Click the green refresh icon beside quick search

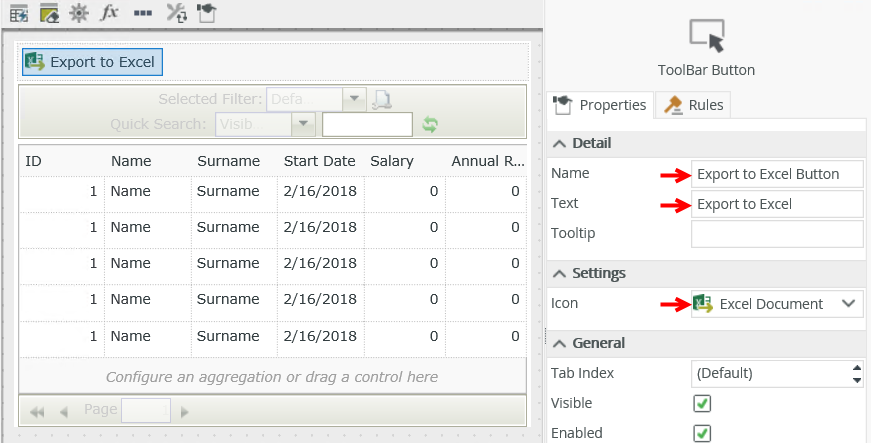coord(430,124)
